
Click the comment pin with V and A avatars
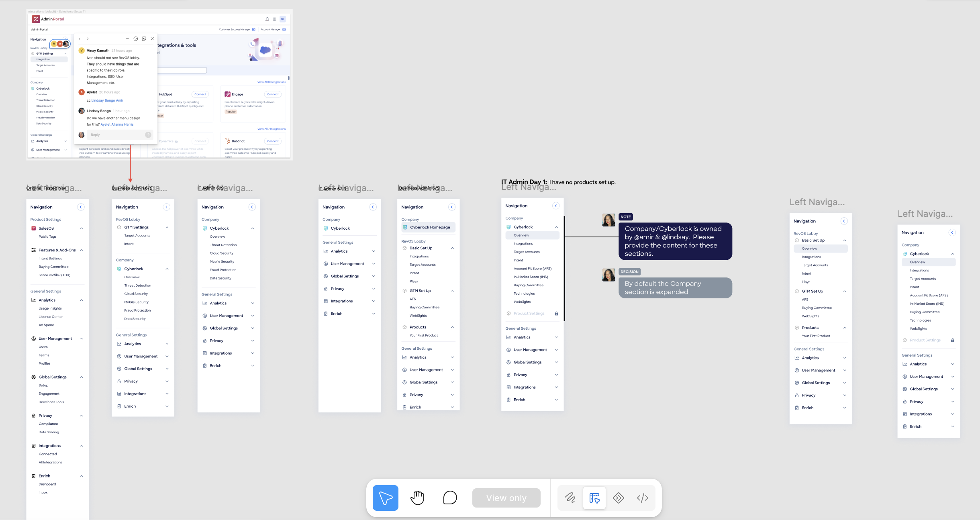(x=60, y=44)
